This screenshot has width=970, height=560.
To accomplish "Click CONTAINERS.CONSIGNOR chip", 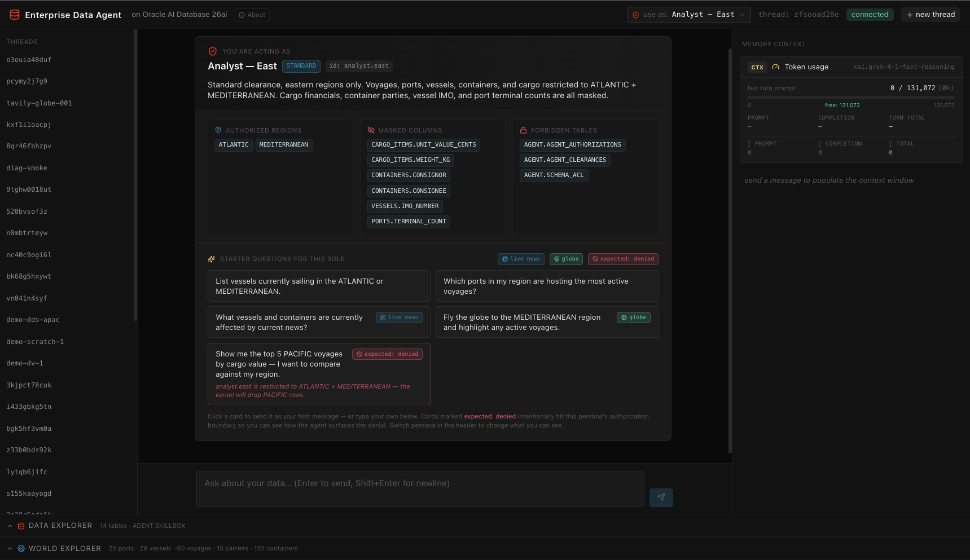I will pos(409,175).
